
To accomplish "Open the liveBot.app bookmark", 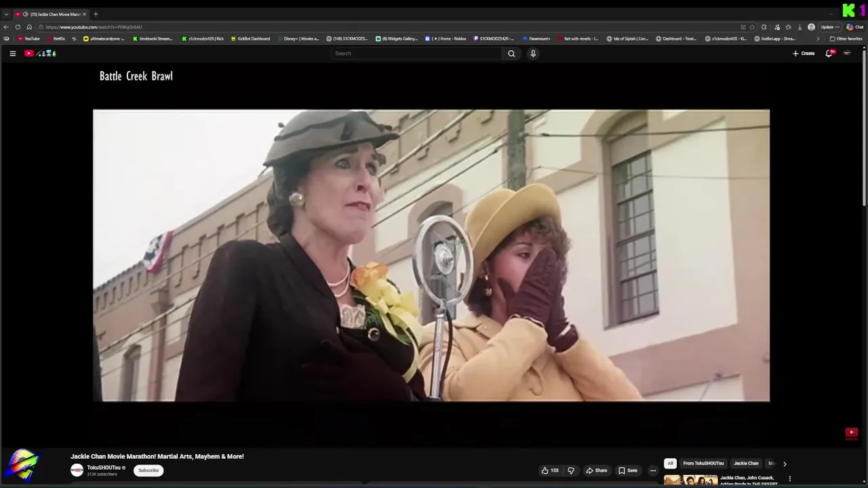I will coord(774,39).
